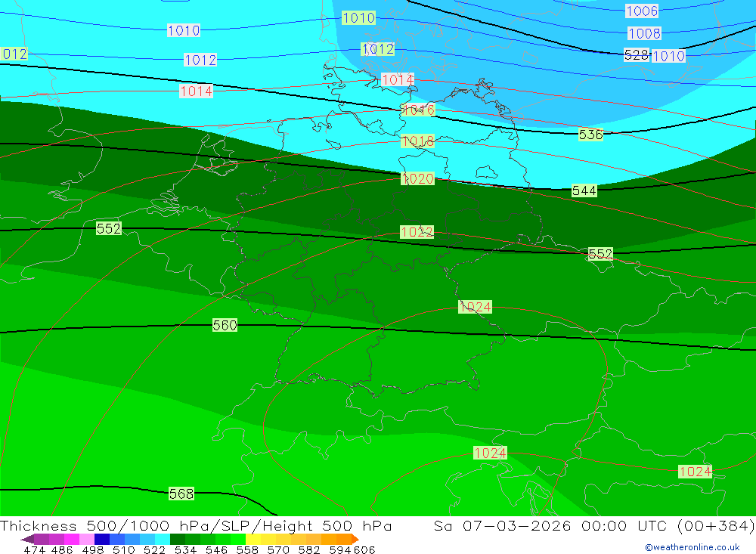Click the 1018 isobar label
The height and width of the screenshot is (554, 756).
pos(417,141)
